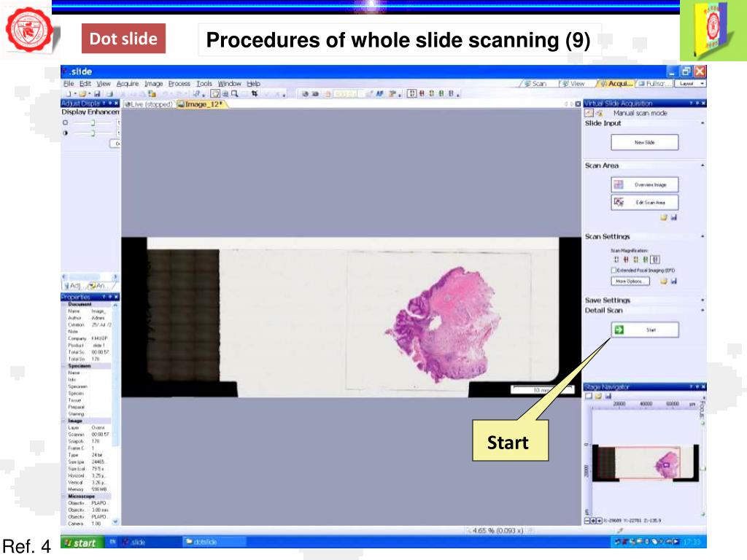The width and height of the screenshot is (747, 560).
Task: Switch to the Acquisition layout tab
Action: 616,83
